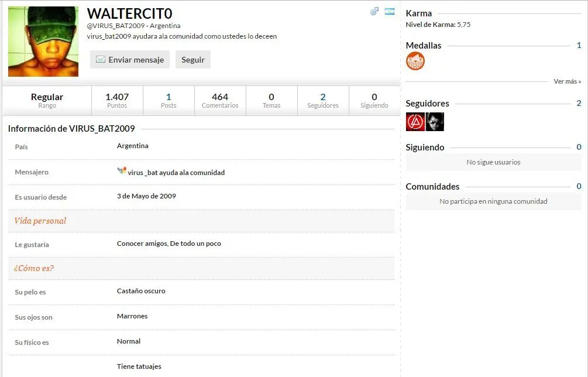
Task: Click the No sigue usuarios message
Action: [x=493, y=162]
